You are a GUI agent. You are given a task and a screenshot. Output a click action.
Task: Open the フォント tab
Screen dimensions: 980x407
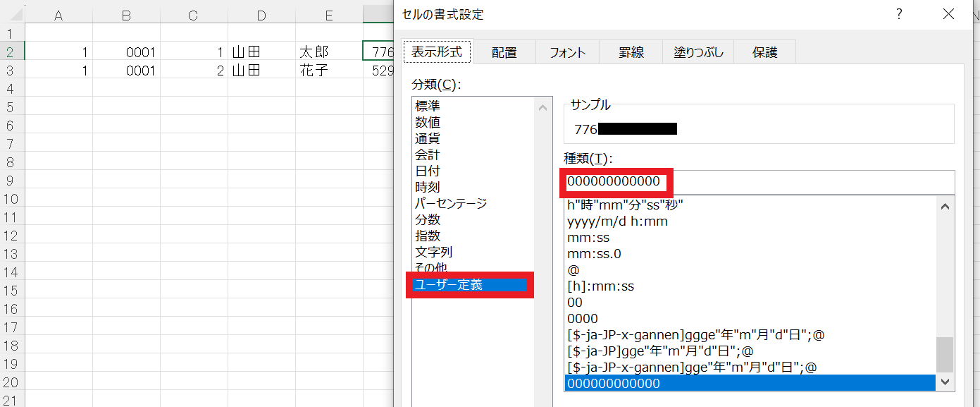pyautogui.click(x=567, y=52)
